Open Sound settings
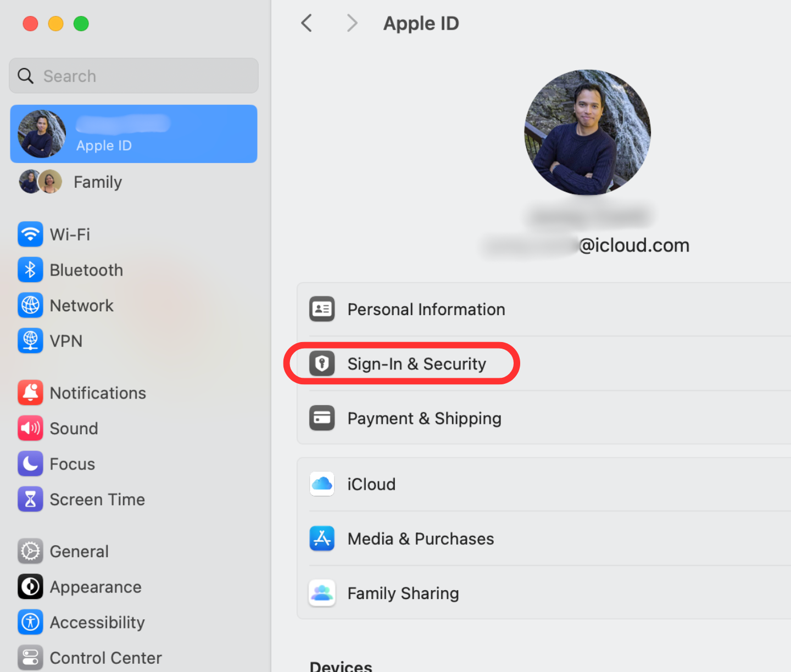This screenshot has width=791, height=672. (133, 428)
